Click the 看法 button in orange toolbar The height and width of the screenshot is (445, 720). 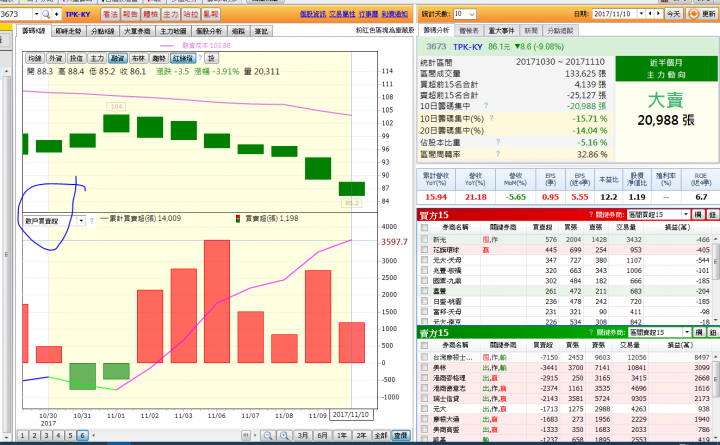(x=110, y=14)
